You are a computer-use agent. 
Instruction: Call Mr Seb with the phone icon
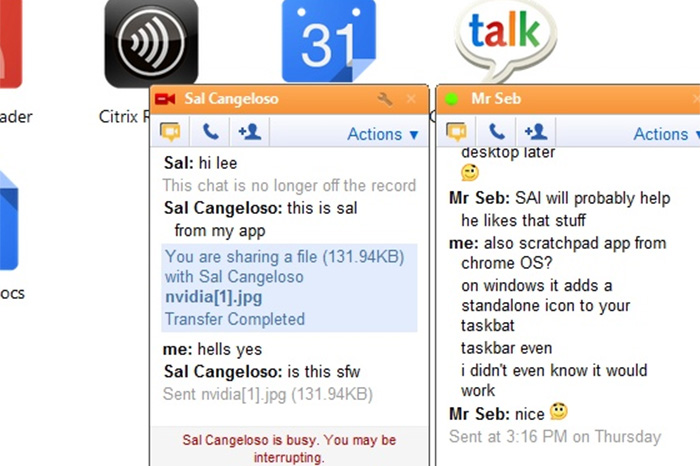click(496, 132)
